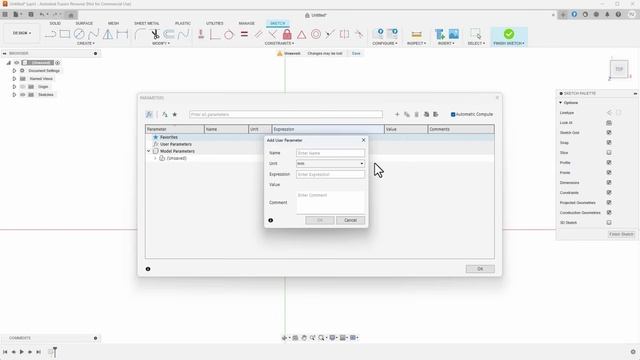
Task: Switch to the Solid tab
Action: point(55,23)
